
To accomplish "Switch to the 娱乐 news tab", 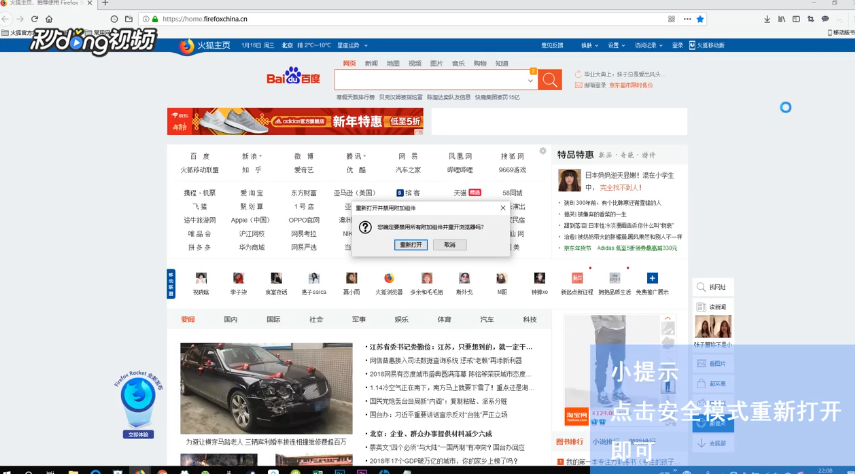I will [401, 319].
